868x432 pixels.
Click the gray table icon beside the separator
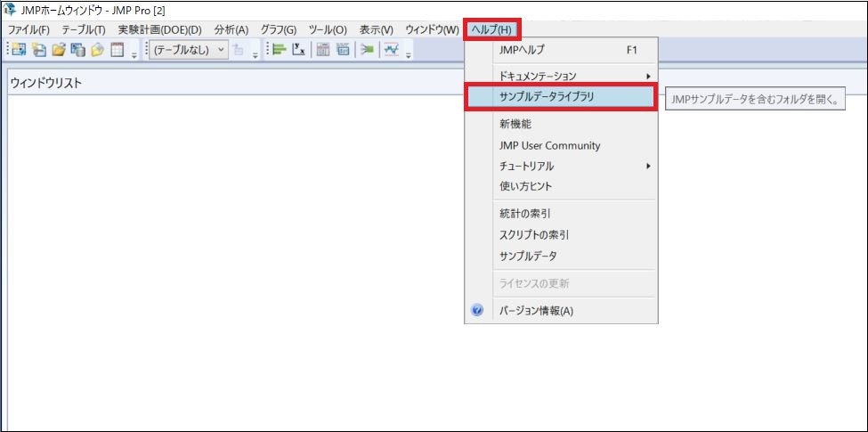pos(343,50)
